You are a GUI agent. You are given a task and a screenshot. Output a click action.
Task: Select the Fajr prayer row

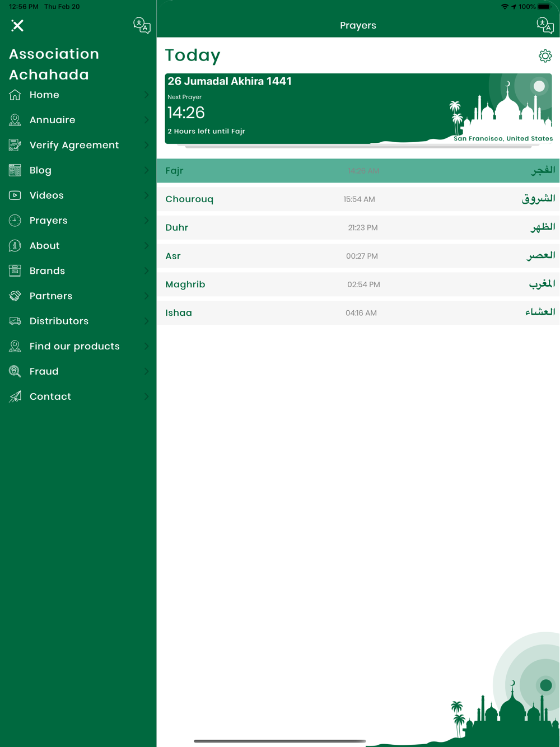tap(358, 171)
